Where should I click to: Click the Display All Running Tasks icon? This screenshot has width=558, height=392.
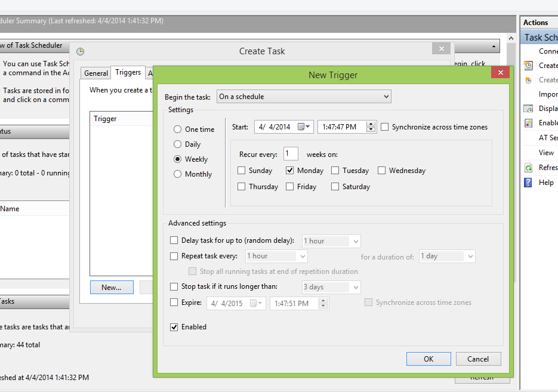(528, 109)
